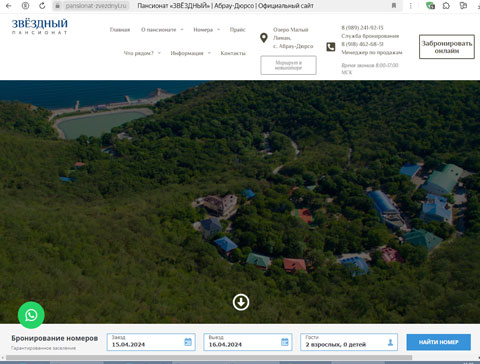The image size is (480, 364).
Task: Go back with the browser back arrow
Action: click(x=9, y=6)
